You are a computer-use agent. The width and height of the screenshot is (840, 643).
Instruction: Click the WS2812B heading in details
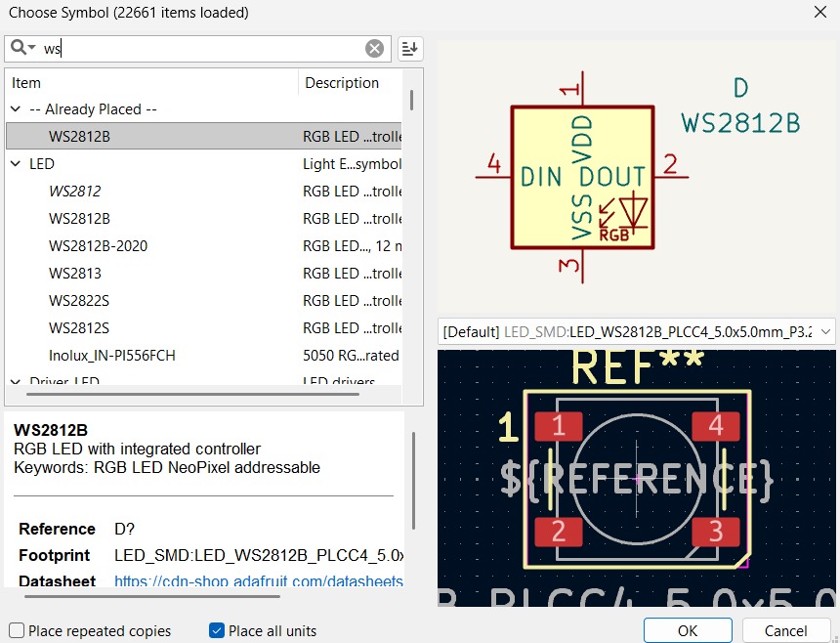(51, 430)
